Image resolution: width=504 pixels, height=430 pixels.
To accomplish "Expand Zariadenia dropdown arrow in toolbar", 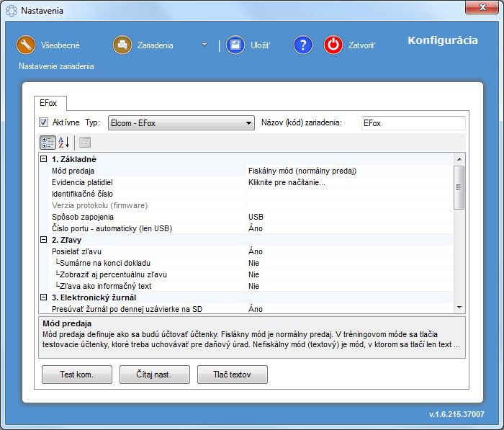I will [204, 45].
